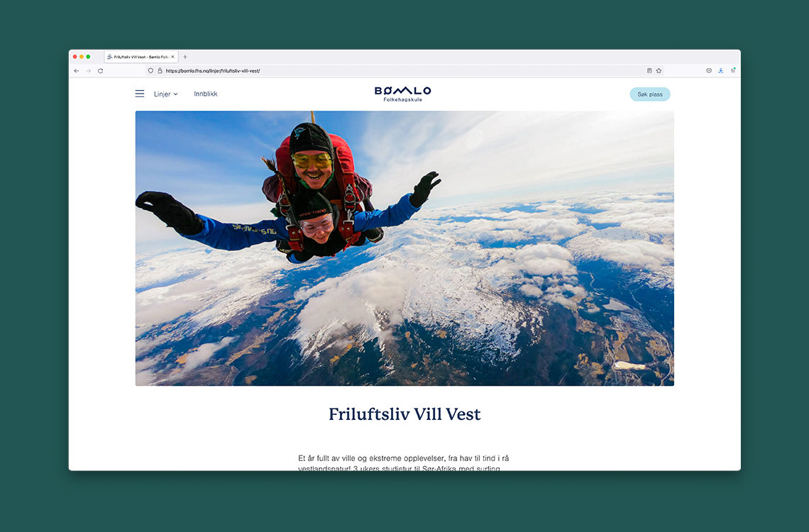
Task: Open the hamburger site menu
Action: [140, 94]
